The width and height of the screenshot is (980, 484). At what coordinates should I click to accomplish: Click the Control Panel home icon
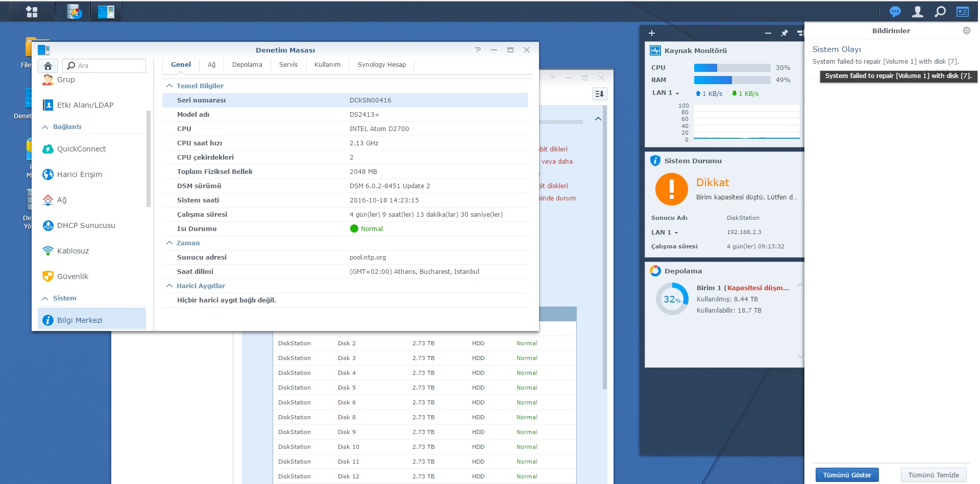[x=48, y=66]
